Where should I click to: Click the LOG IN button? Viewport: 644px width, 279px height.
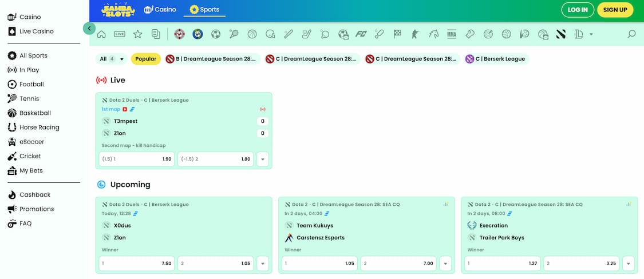tap(578, 10)
